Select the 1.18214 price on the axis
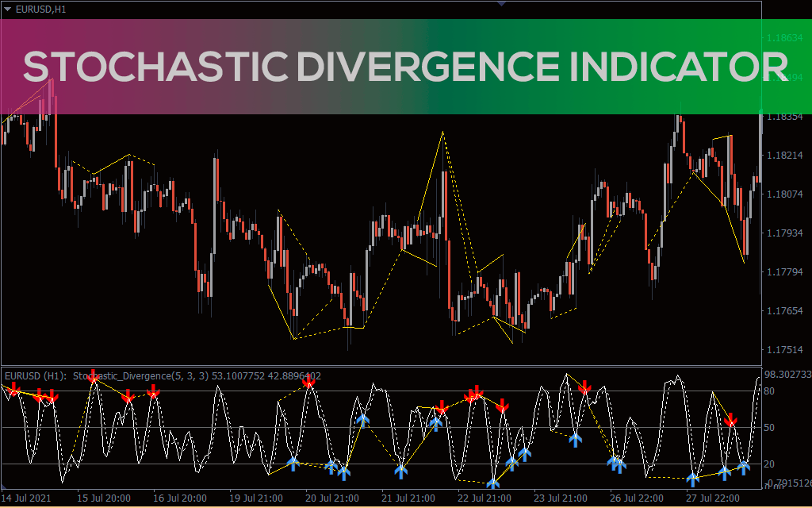The height and width of the screenshot is (508, 812). (x=785, y=156)
